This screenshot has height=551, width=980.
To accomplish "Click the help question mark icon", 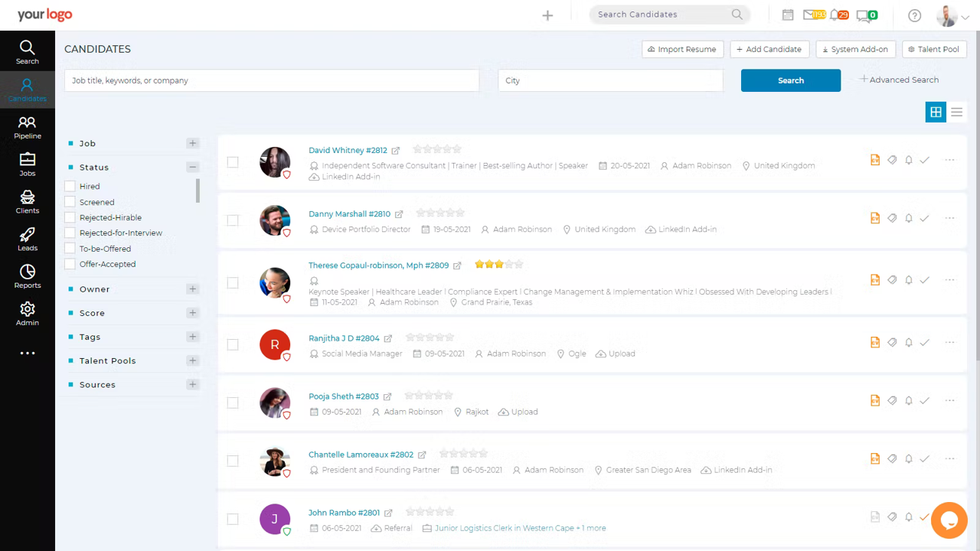I will point(914,15).
